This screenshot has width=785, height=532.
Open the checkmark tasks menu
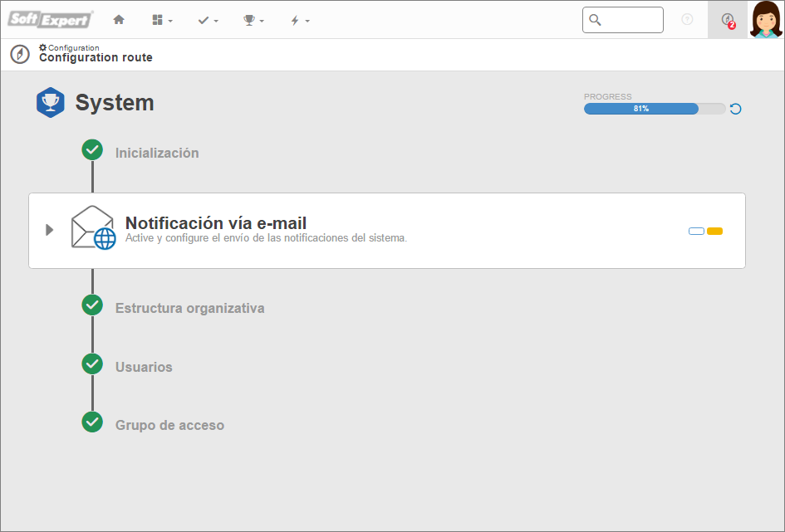(x=208, y=20)
